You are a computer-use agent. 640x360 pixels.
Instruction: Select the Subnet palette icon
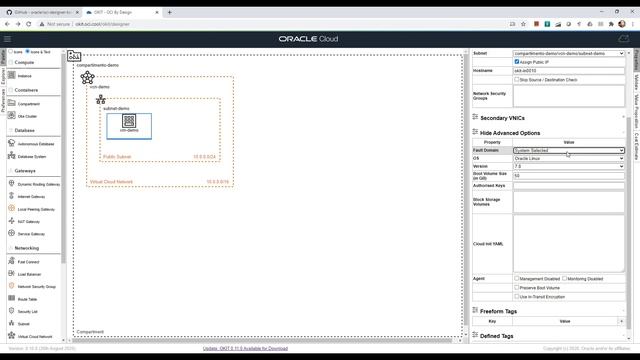(11, 323)
